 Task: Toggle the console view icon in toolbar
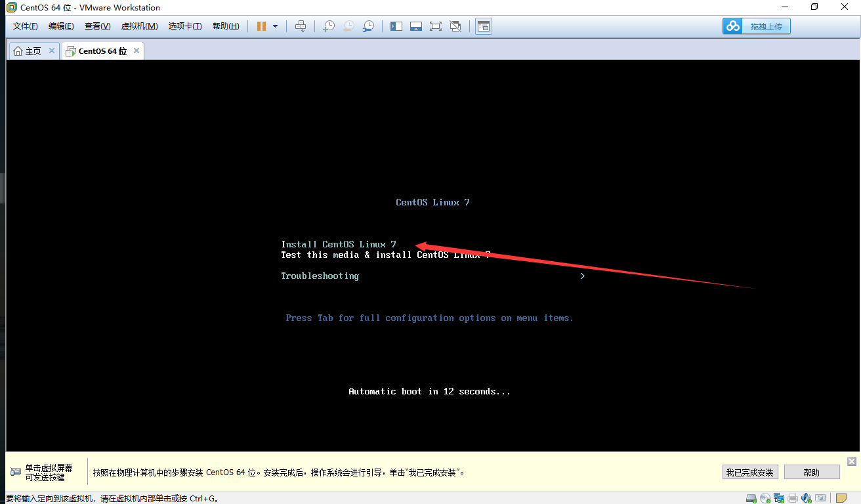484,26
